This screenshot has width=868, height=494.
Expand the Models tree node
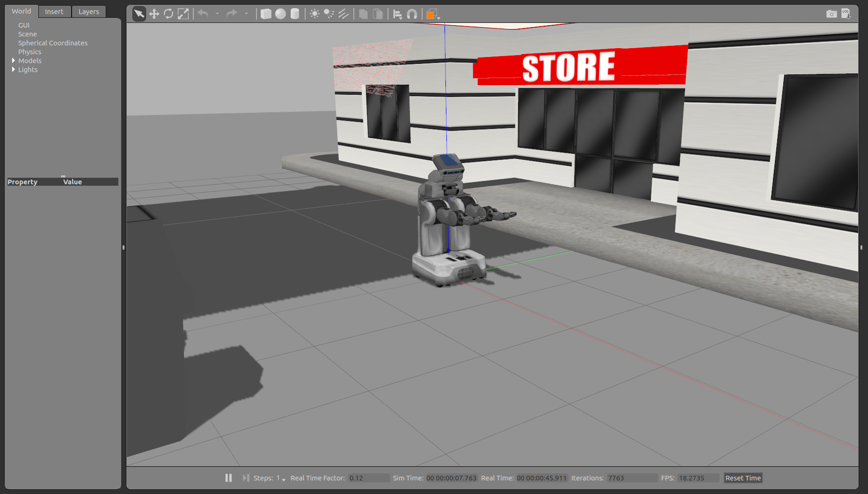coord(14,61)
